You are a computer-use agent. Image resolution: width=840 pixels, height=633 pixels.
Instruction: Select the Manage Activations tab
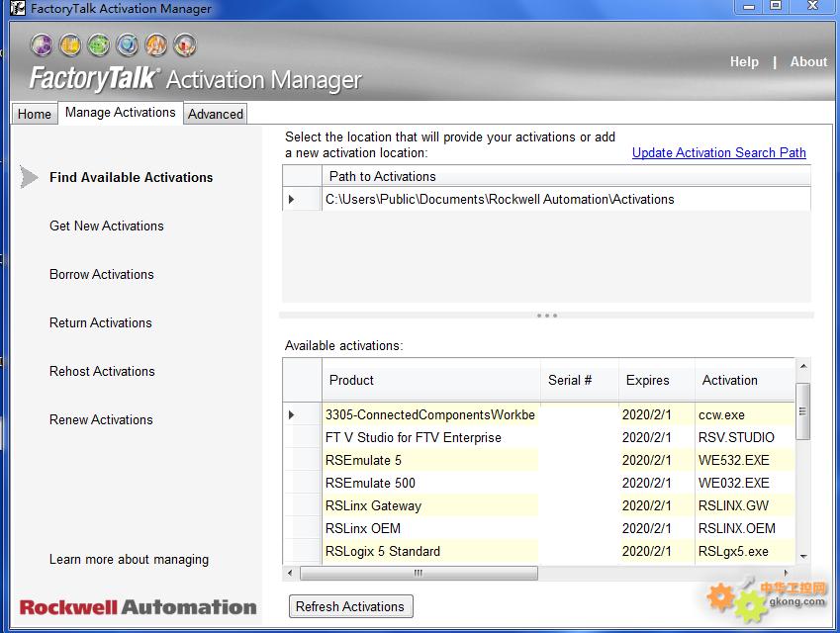(x=121, y=113)
